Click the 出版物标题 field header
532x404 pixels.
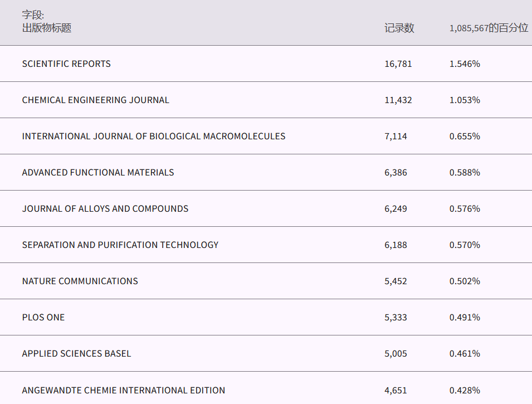(47, 28)
